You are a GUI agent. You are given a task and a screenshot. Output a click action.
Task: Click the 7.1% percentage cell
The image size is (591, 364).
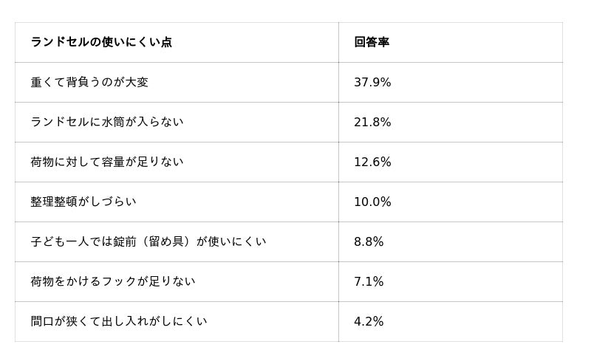369,281
